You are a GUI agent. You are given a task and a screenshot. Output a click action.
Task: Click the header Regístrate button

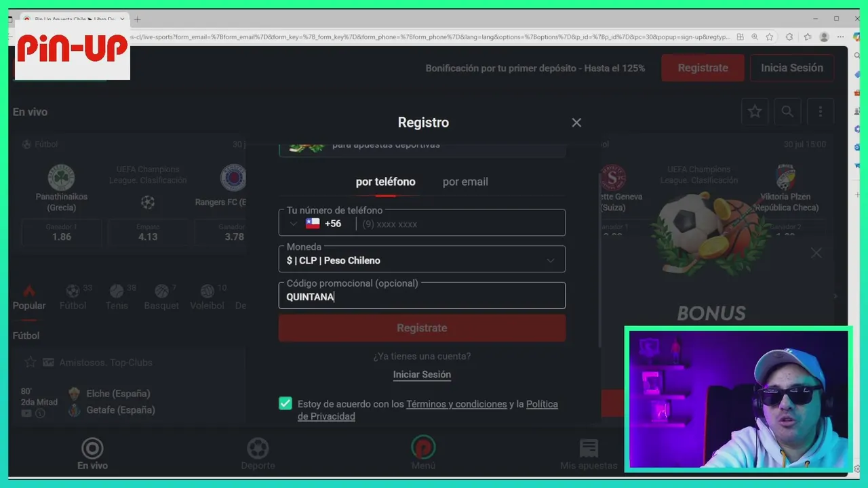[x=703, y=68]
